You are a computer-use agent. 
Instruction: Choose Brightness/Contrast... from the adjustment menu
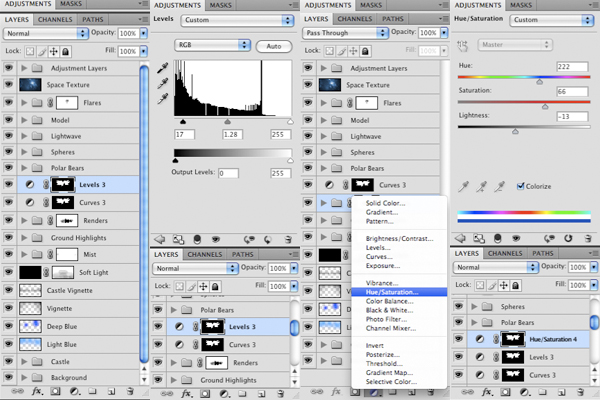click(x=399, y=238)
